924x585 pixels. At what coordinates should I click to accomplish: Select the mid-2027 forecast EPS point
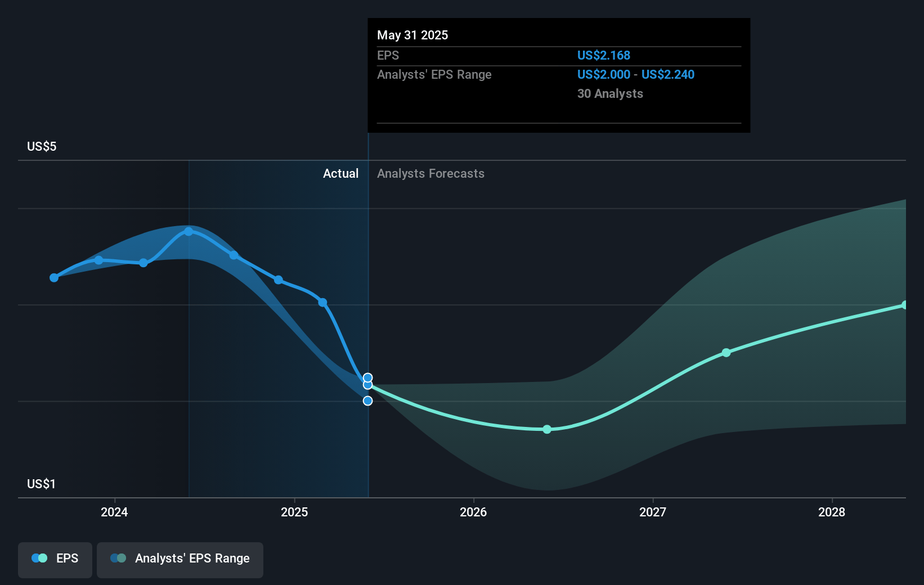point(726,353)
